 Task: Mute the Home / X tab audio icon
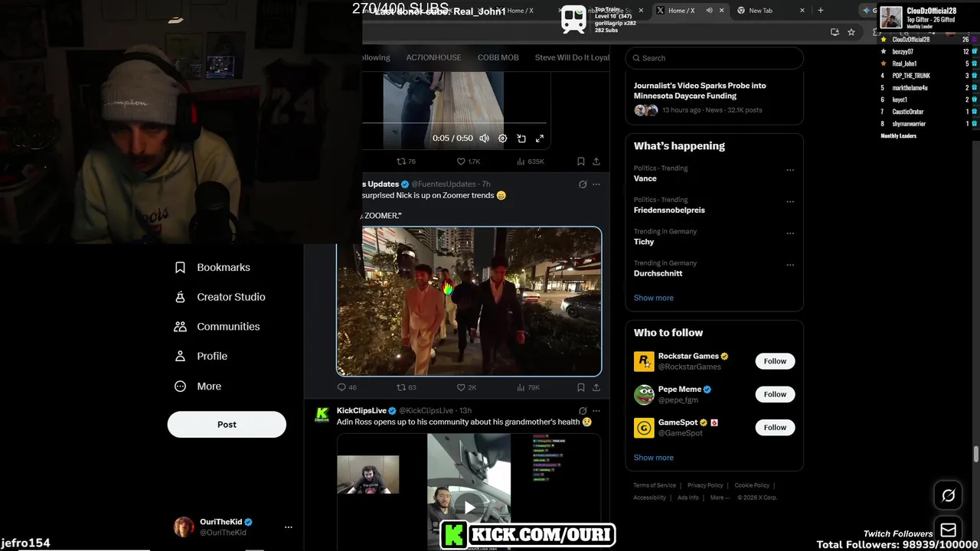coord(709,11)
